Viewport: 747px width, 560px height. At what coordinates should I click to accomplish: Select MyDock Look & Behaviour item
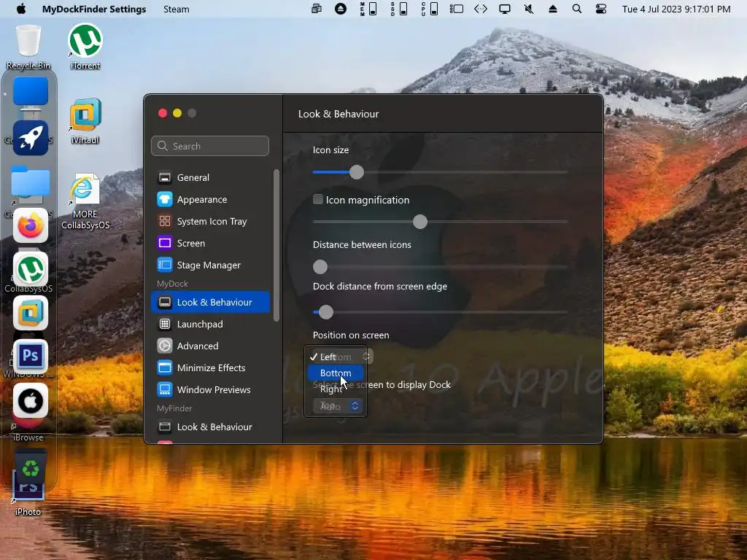(210, 303)
